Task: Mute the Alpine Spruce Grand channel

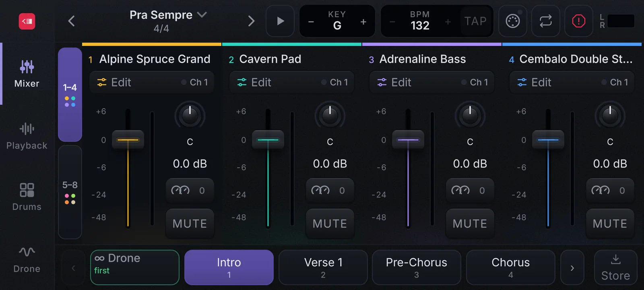Action: [x=190, y=224]
